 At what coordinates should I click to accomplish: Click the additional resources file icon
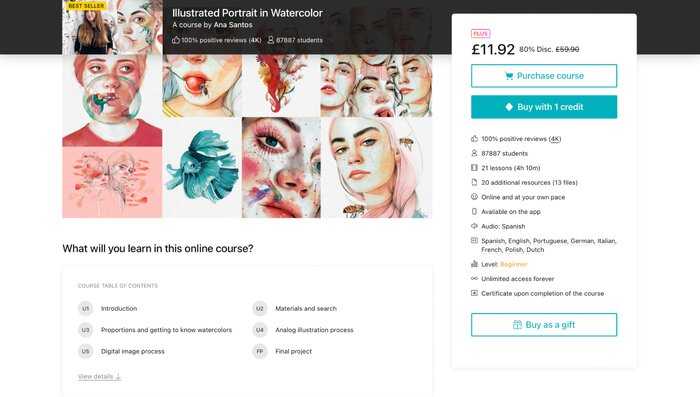pyautogui.click(x=474, y=182)
